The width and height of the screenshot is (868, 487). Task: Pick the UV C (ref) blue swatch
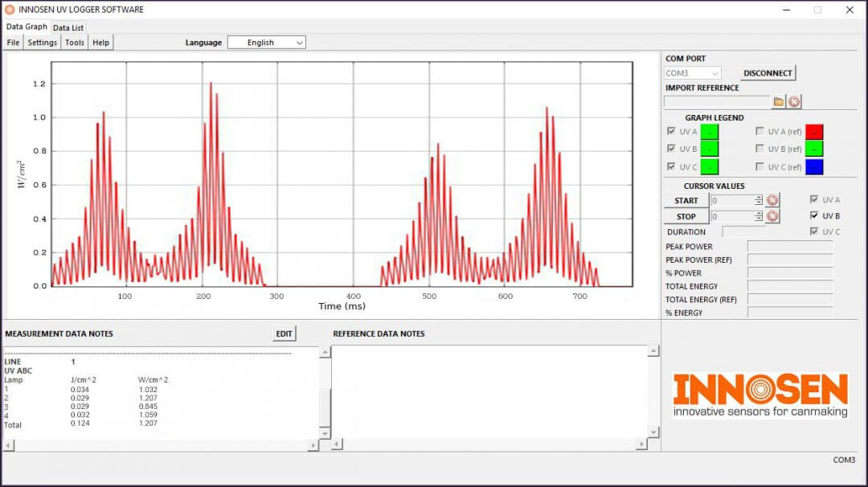[x=813, y=166]
